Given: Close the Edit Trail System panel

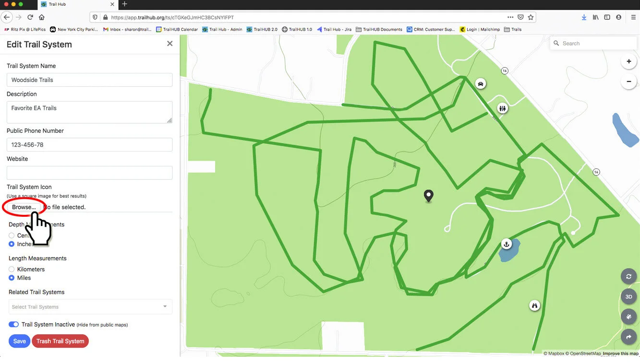Looking at the screenshot, I should (x=169, y=44).
